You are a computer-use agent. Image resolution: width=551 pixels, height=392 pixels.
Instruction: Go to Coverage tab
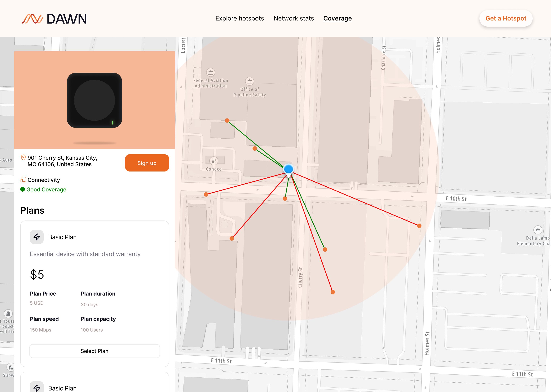[x=337, y=18]
